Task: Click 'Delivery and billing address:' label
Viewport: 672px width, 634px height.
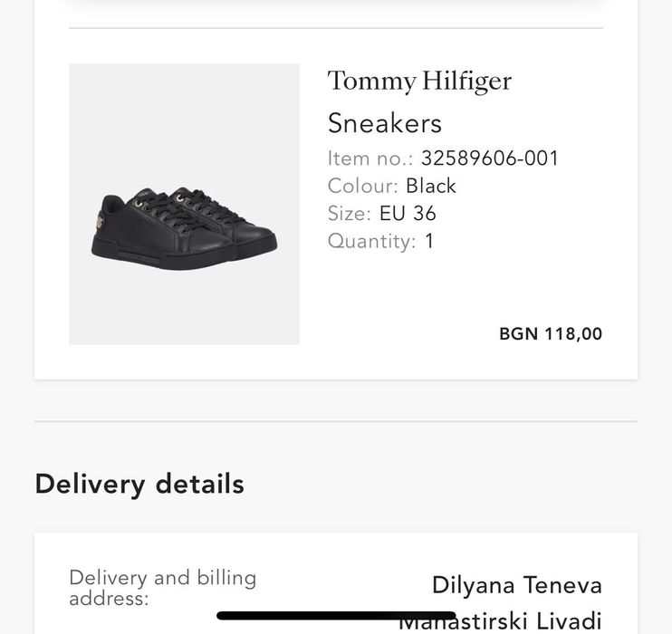Action: (x=163, y=588)
